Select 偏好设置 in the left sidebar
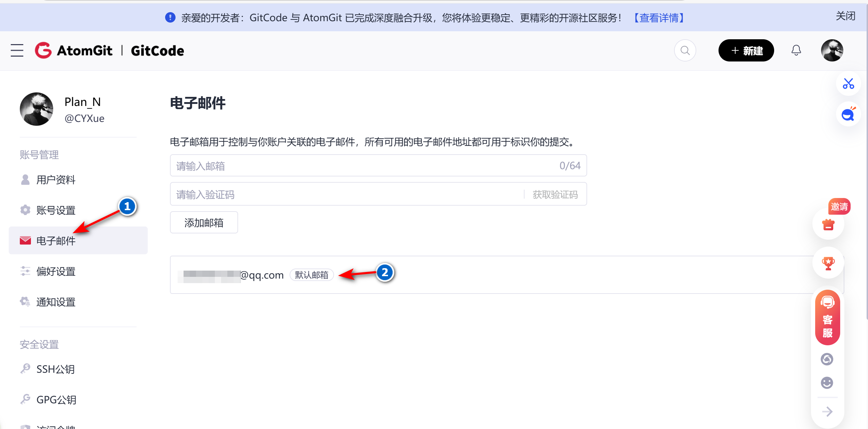Image resolution: width=868 pixels, height=429 pixels. pos(55,271)
